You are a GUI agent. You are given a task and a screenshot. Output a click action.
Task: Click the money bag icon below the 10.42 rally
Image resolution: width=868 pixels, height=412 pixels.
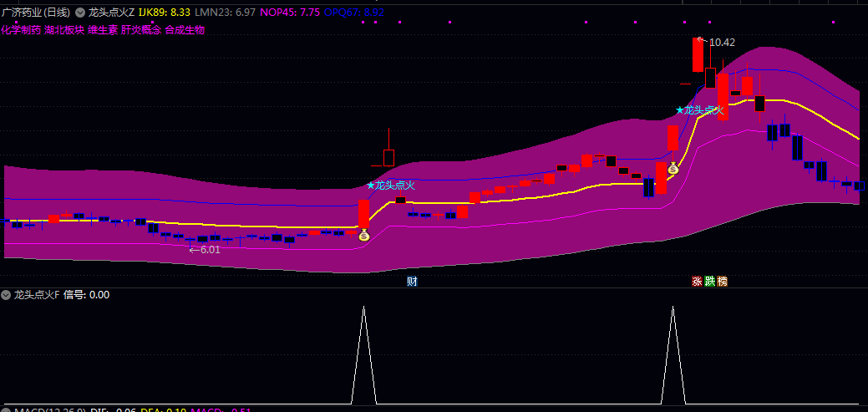click(673, 168)
